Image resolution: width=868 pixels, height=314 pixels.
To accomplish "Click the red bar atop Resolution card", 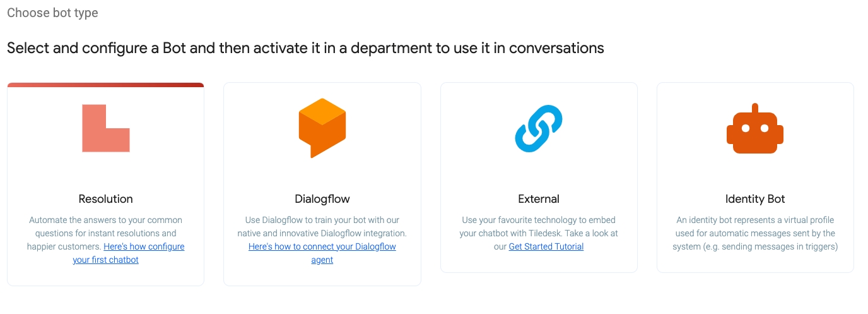I will (x=105, y=85).
